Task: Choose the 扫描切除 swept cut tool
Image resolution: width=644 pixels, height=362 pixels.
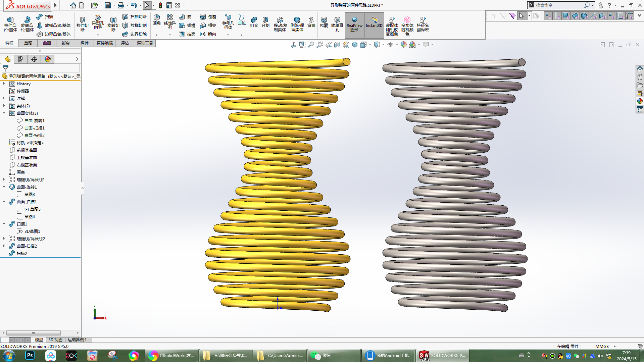Action: coord(135,16)
